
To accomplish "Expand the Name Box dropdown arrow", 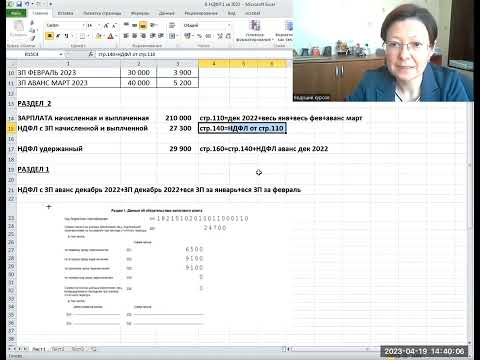I will (x=61, y=54).
